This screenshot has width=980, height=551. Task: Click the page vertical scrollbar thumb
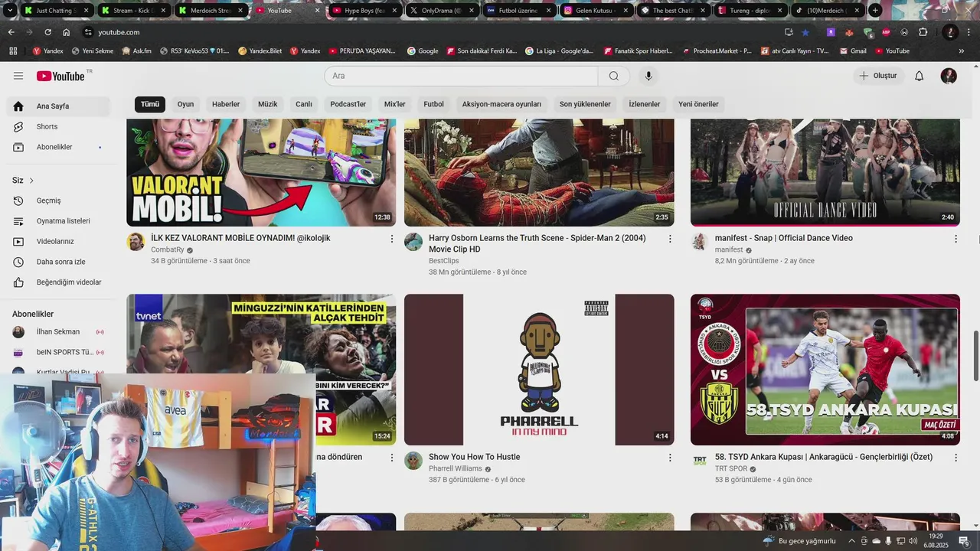(x=975, y=356)
